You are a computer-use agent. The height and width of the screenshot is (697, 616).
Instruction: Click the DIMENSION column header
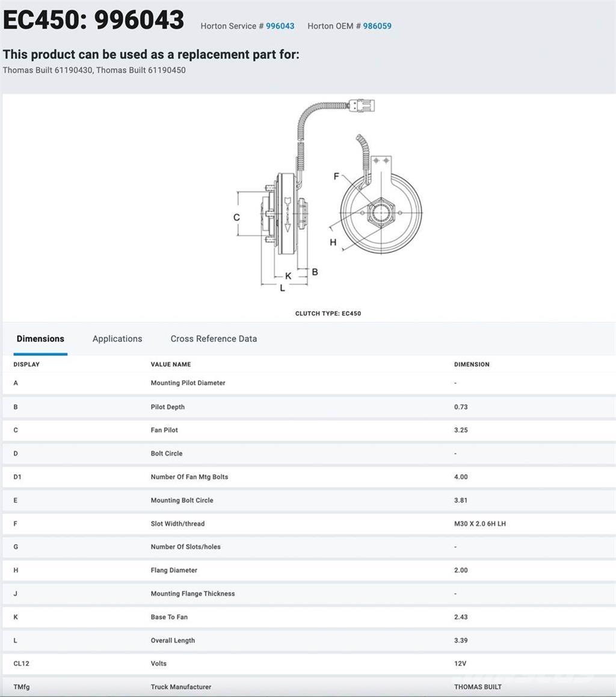472,364
